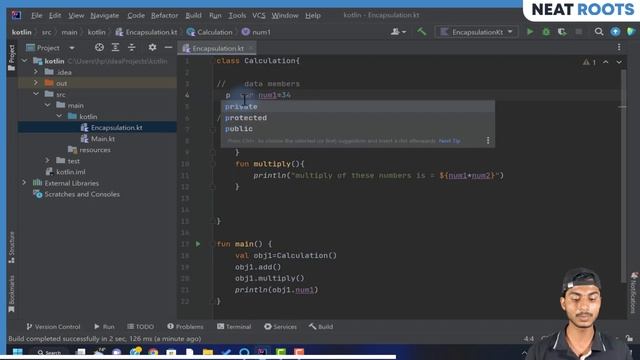The width and height of the screenshot is (640, 360).
Task: Hide the Project panel with minus icon
Action: 168,48
